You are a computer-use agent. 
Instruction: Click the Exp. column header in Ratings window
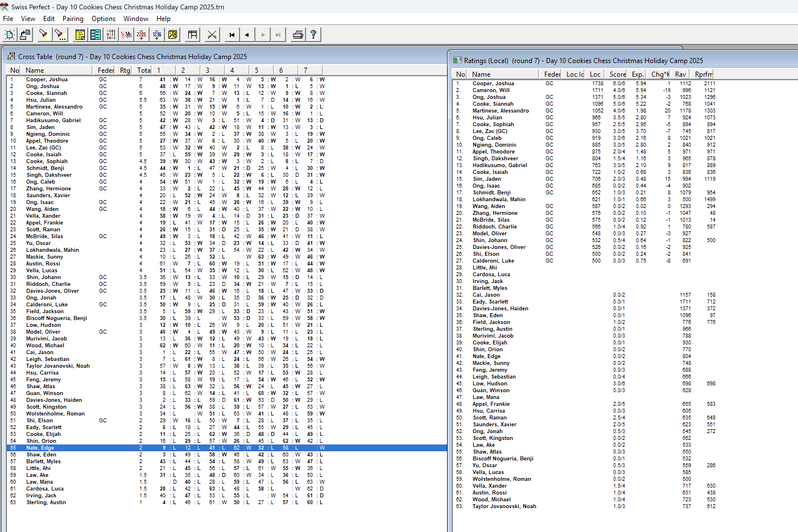coord(638,74)
